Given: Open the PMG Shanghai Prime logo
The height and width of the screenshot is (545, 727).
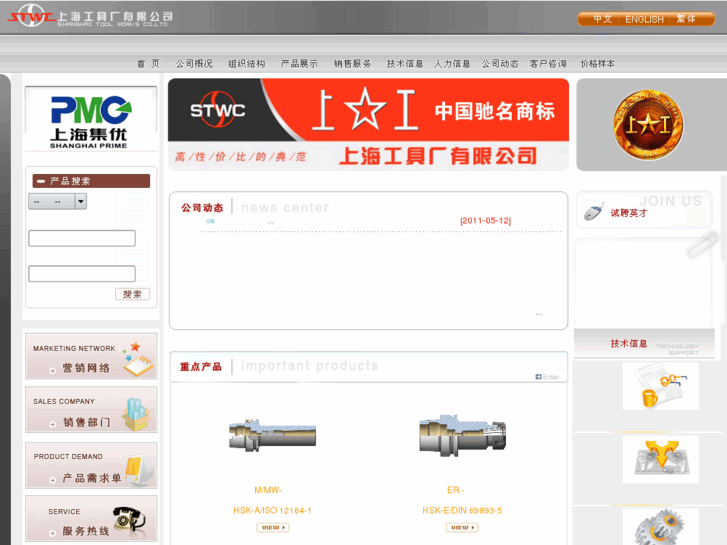Looking at the screenshot, I should click(90, 121).
